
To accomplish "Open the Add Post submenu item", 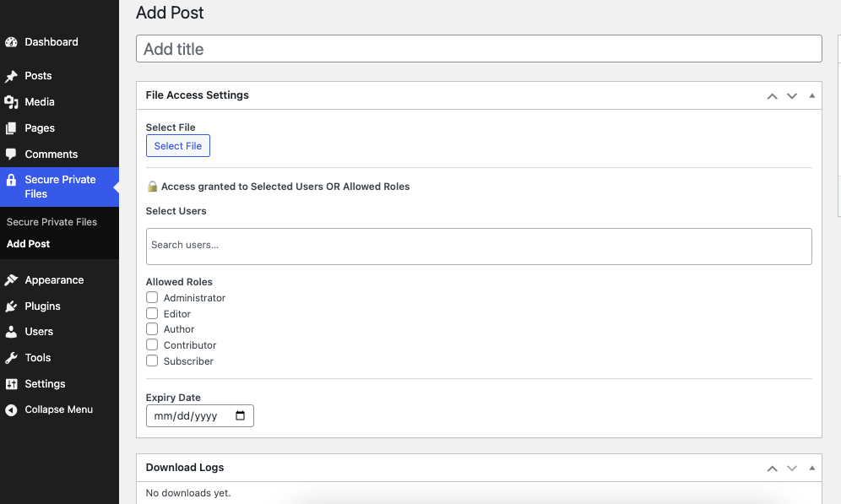I will pyautogui.click(x=28, y=243).
